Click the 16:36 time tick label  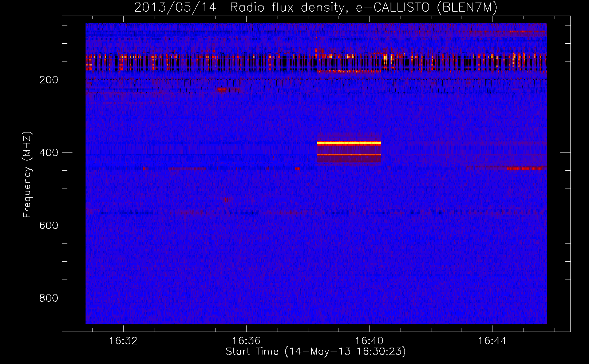click(x=246, y=341)
